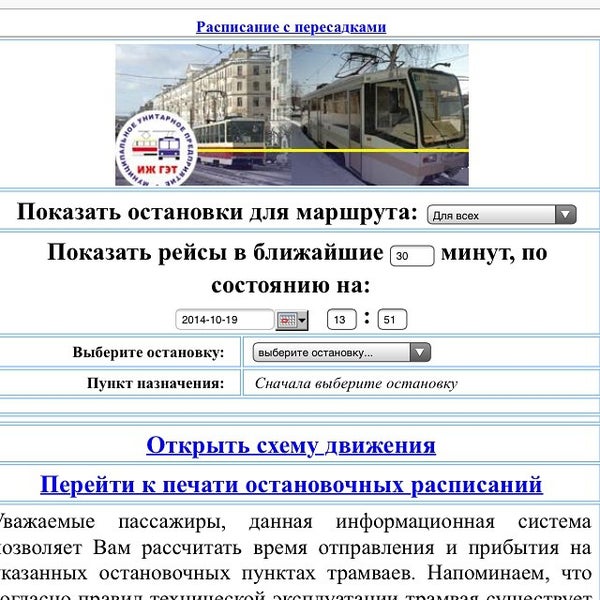This screenshot has height=600, width=600.
Task: Click the minute field showing 51
Action: tap(392, 320)
